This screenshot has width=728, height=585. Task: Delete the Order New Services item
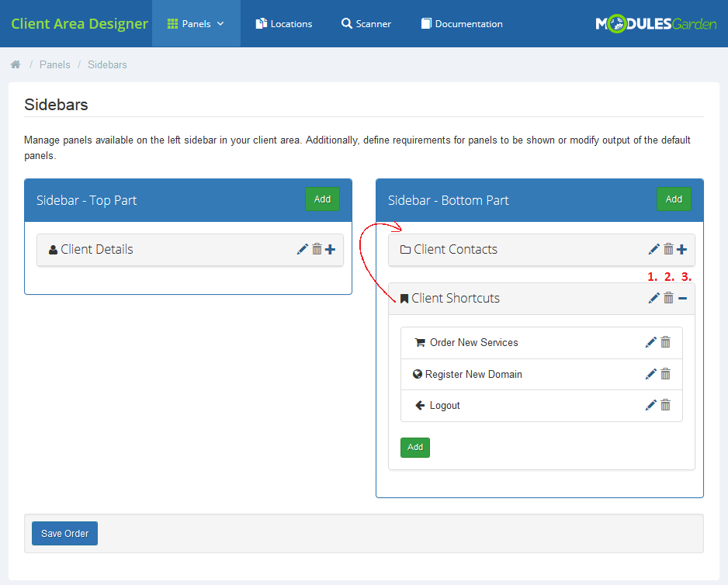tap(665, 343)
